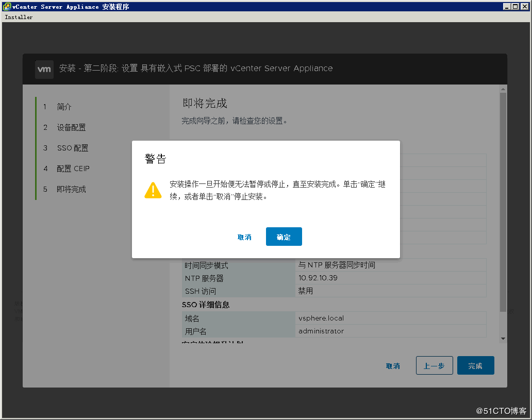532x420 pixels.
Task: Click the scrollbar up arrow
Action: click(503, 89)
